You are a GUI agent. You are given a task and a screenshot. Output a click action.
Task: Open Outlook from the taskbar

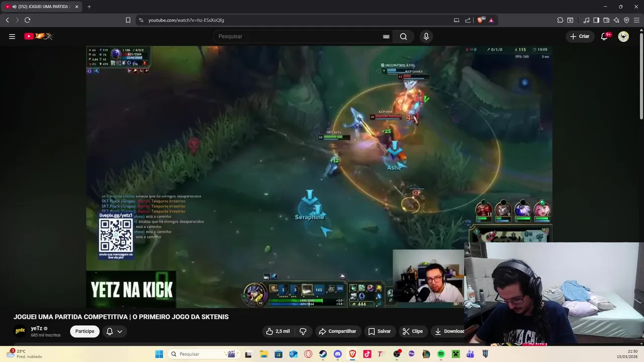pyautogui.click(x=293, y=354)
